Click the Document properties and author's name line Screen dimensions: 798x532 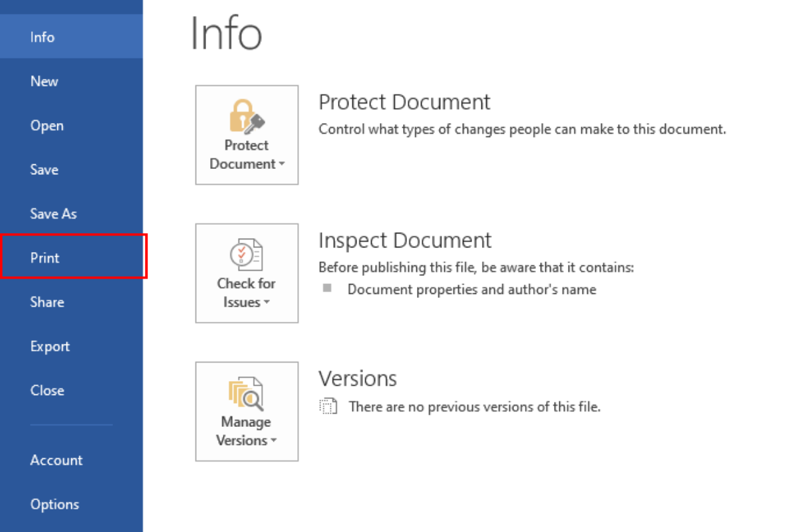(x=471, y=289)
